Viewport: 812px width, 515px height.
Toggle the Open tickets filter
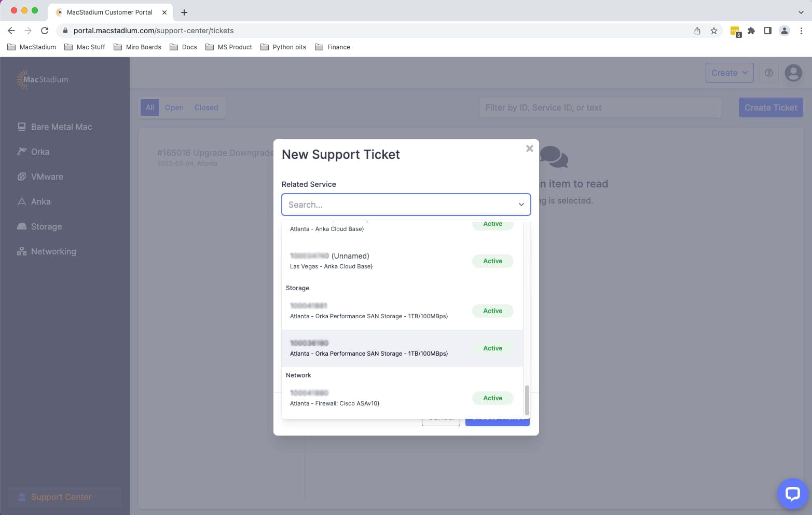click(x=174, y=107)
